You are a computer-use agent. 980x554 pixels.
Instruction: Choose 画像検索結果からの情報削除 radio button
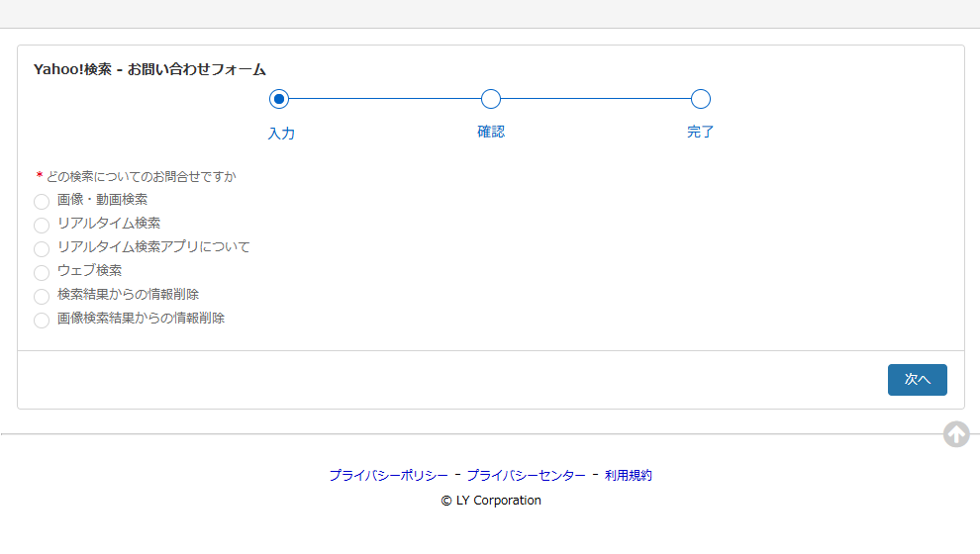pyautogui.click(x=42, y=320)
